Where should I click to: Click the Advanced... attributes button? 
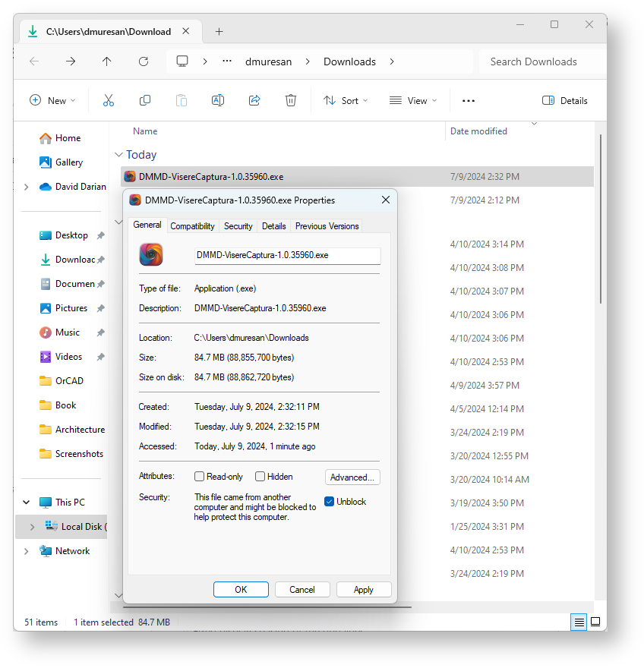[352, 477]
